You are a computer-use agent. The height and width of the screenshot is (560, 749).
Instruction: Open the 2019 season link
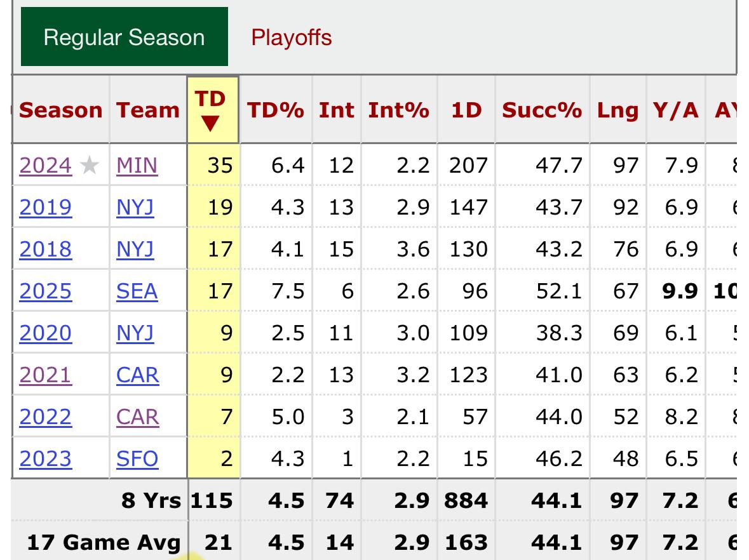[x=46, y=208]
